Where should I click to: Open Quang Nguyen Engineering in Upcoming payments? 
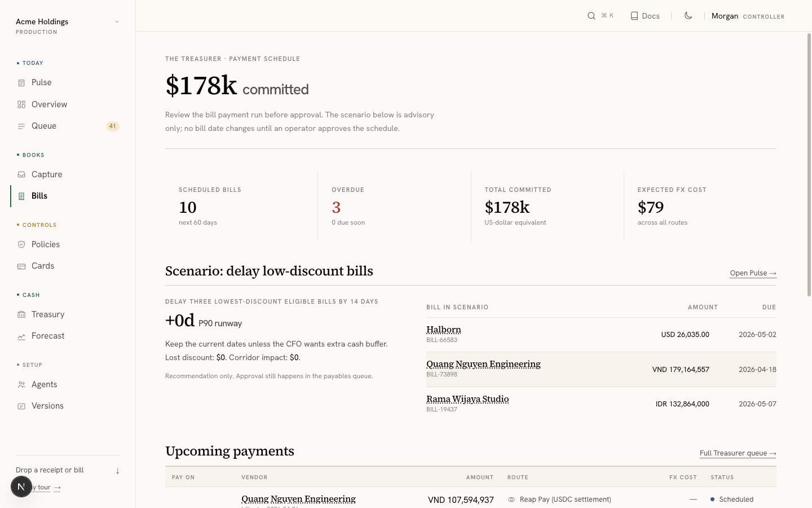(x=298, y=499)
